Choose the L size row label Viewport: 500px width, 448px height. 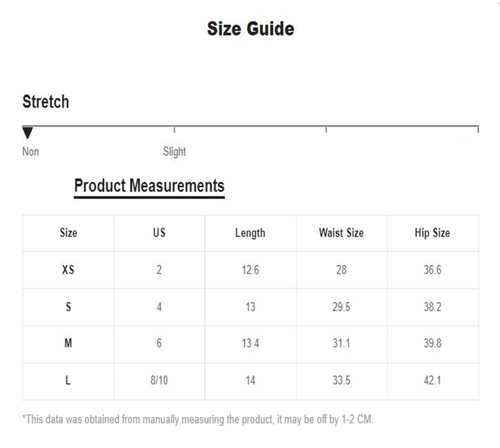(x=68, y=380)
